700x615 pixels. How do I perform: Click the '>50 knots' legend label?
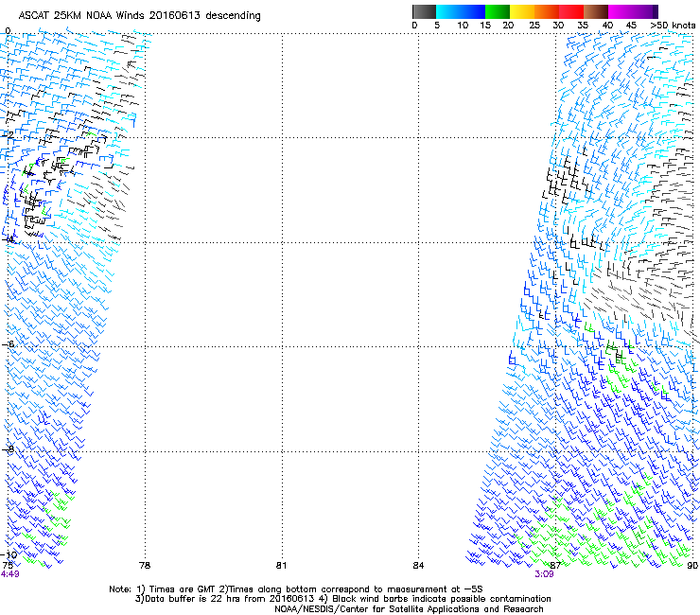(673, 26)
